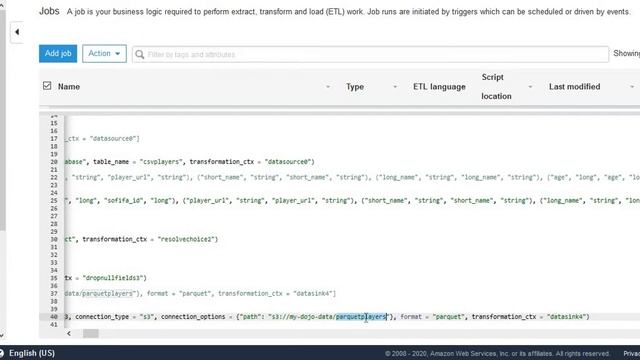
Task: Click the filter search magnifier icon
Action: (x=140, y=54)
